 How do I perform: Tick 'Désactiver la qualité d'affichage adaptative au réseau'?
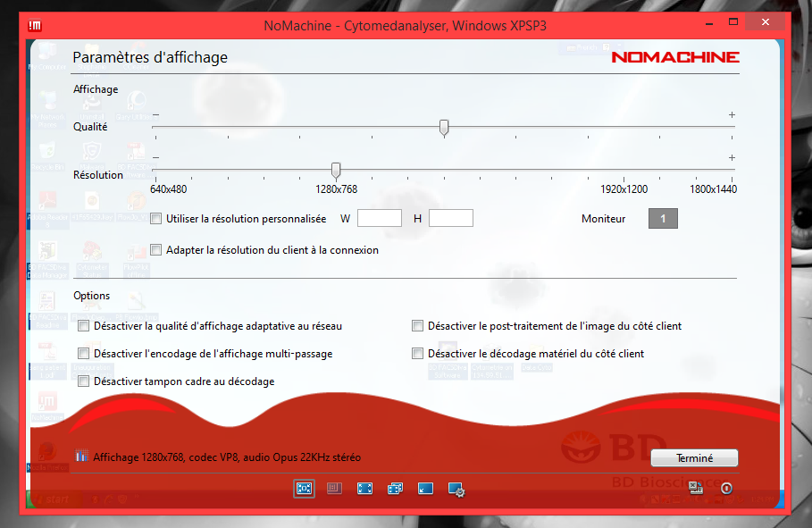coord(83,326)
